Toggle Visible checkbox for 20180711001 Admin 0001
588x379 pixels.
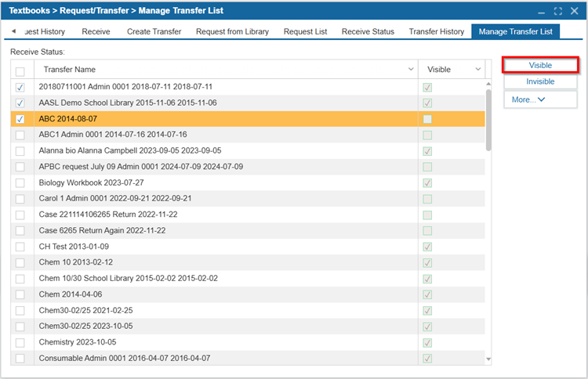pyautogui.click(x=427, y=87)
